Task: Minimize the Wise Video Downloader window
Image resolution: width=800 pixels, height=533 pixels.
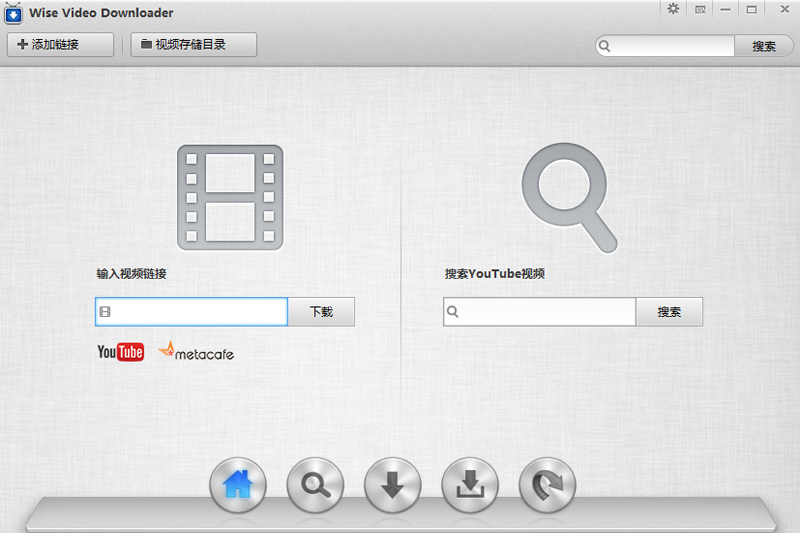Action: [x=726, y=10]
